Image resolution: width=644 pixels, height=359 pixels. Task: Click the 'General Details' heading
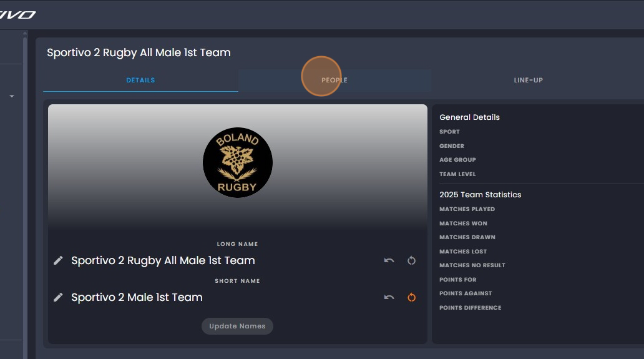(469, 117)
